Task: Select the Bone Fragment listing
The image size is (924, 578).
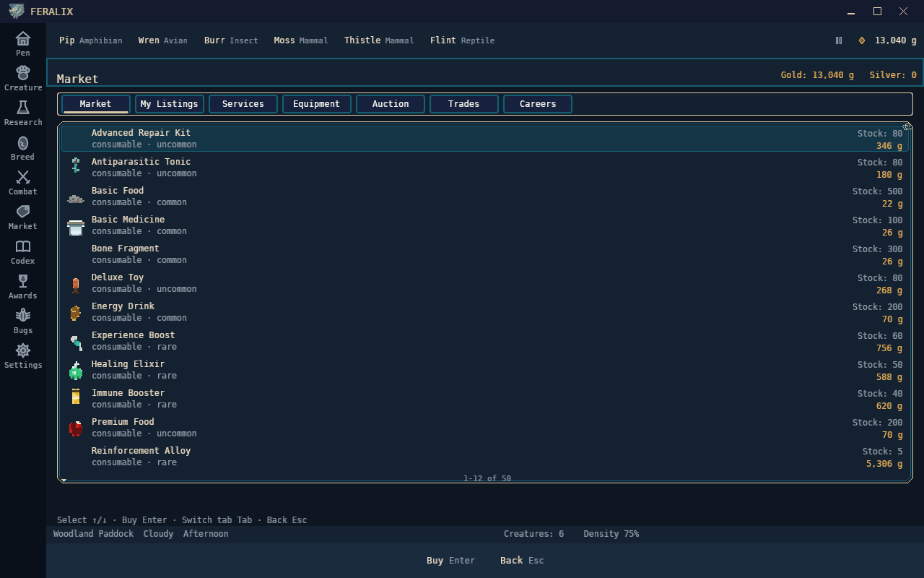Action: click(485, 254)
